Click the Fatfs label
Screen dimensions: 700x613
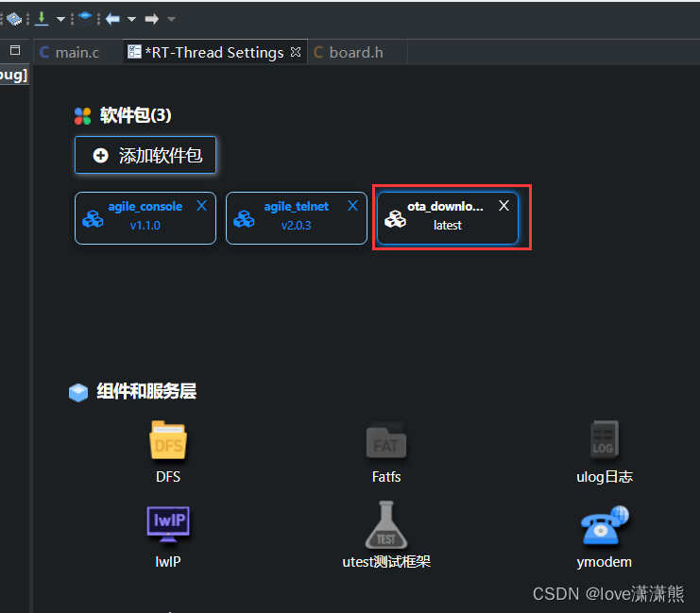[386, 477]
